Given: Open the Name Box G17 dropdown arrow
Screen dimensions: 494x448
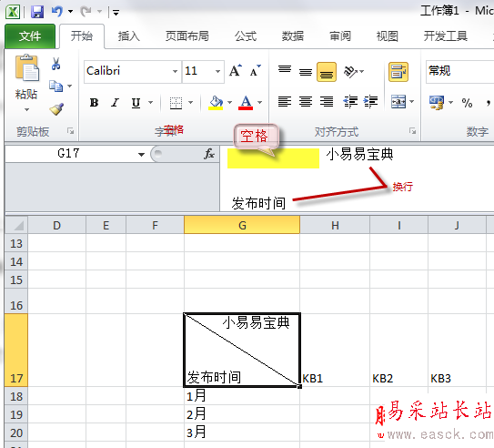Looking at the screenshot, I should pos(141,154).
